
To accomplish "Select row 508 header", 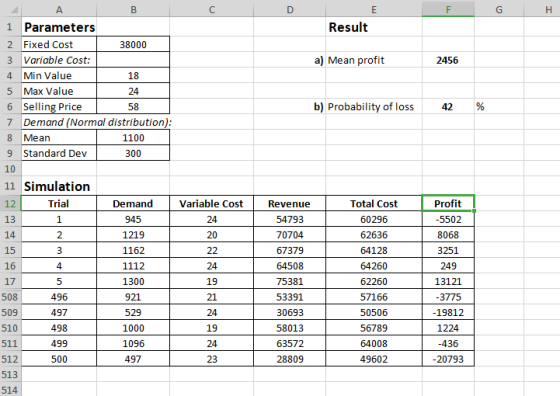I will pyautogui.click(x=10, y=297).
